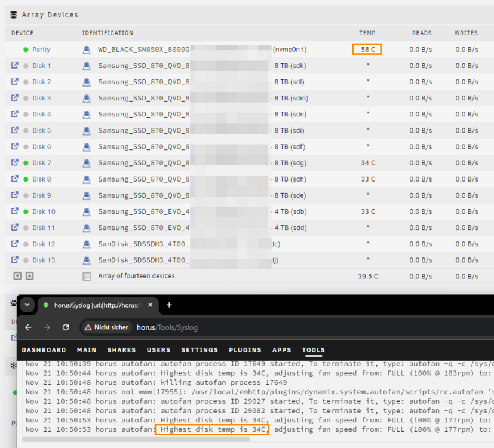The image size is (494, 448).
Task: Open Disk 4 external link icon
Action: [14, 113]
